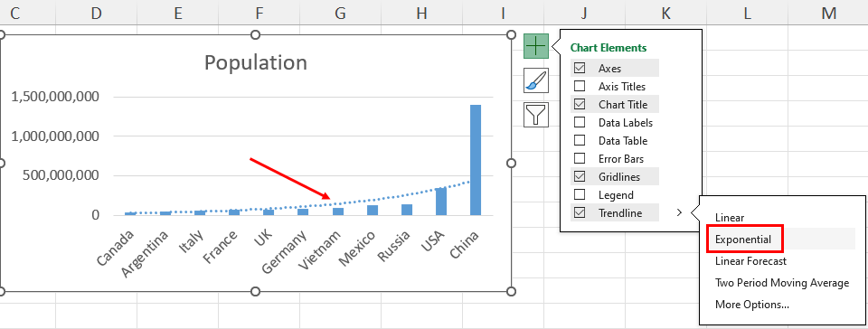Click the Germany axis label

(284, 251)
